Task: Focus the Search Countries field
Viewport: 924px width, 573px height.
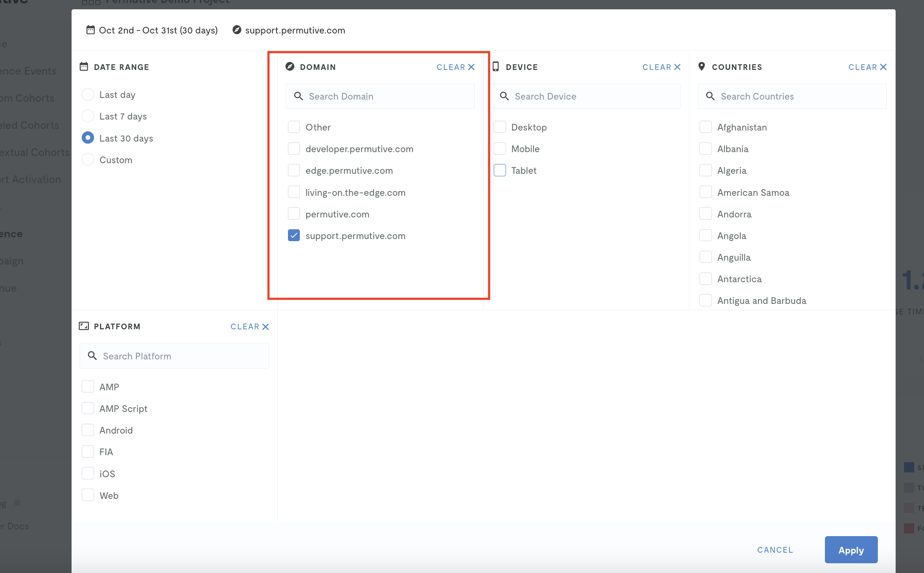Action: [792, 96]
